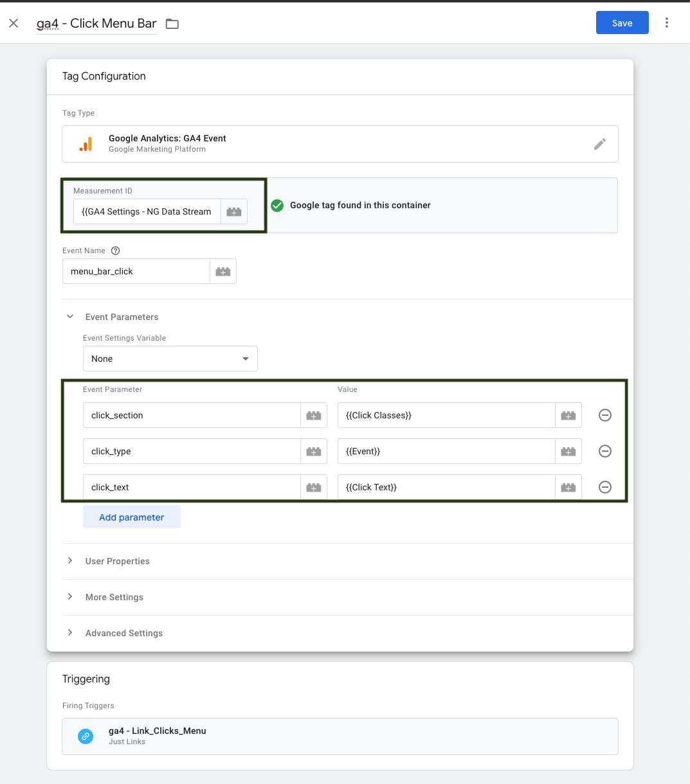
Task: Open the three-dot more actions menu
Action: [667, 23]
